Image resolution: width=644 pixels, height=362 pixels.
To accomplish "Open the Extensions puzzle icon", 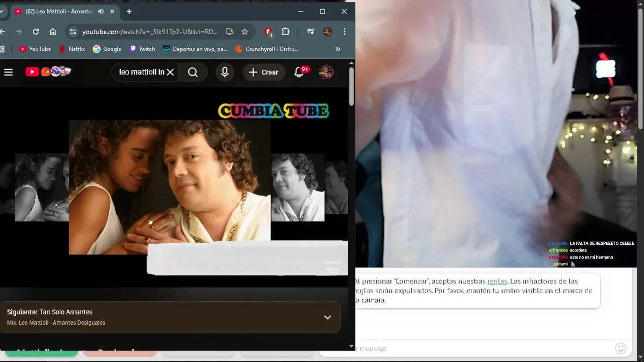I will coord(285,32).
